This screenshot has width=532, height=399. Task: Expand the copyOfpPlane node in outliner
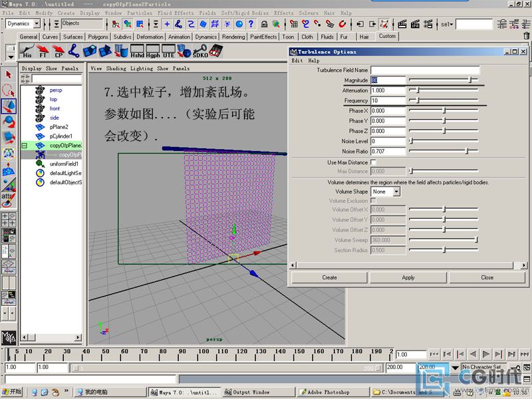(25, 145)
